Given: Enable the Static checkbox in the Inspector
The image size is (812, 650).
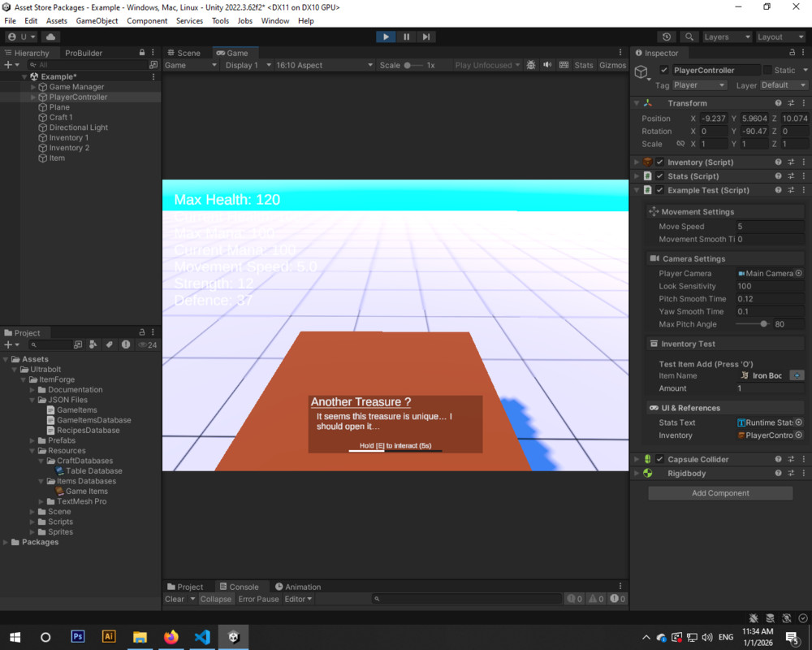Looking at the screenshot, I should click(x=767, y=70).
